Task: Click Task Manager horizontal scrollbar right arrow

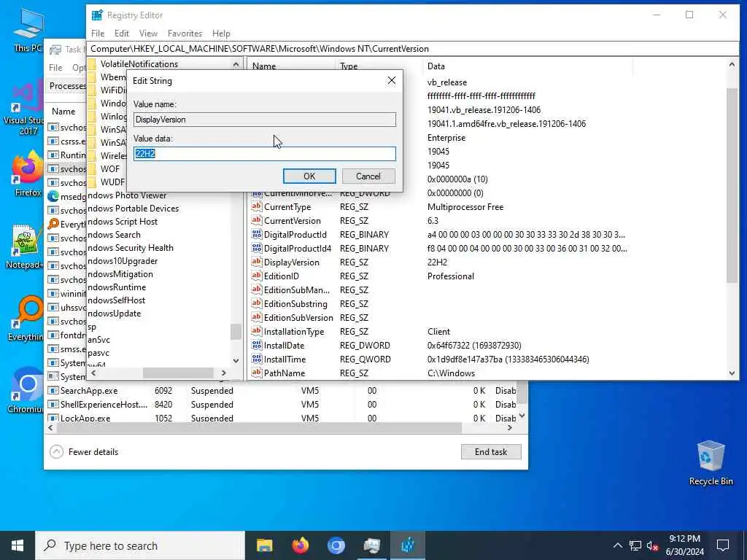Action: point(510,427)
